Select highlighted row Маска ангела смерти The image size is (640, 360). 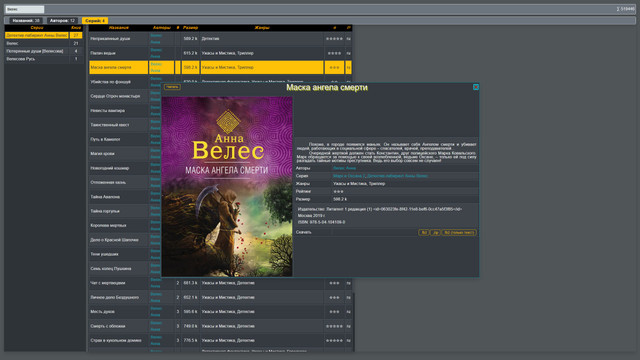[x=119, y=67]
